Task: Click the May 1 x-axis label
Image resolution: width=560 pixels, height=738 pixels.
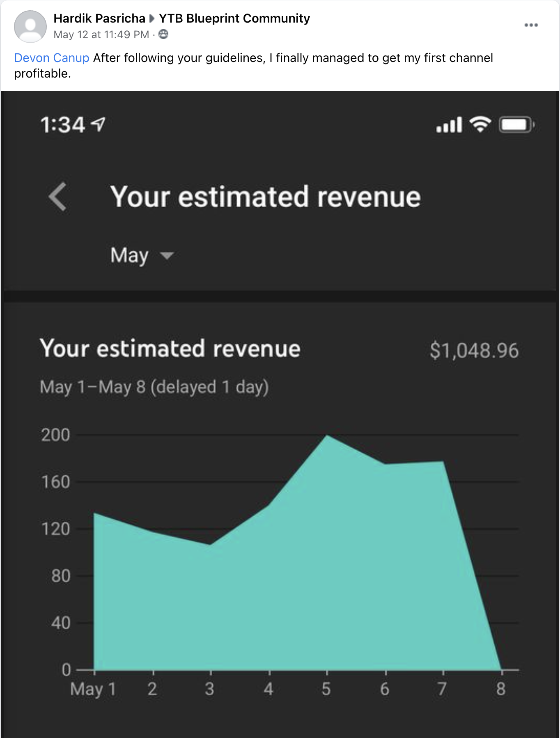Action: (x=93, y=689)
